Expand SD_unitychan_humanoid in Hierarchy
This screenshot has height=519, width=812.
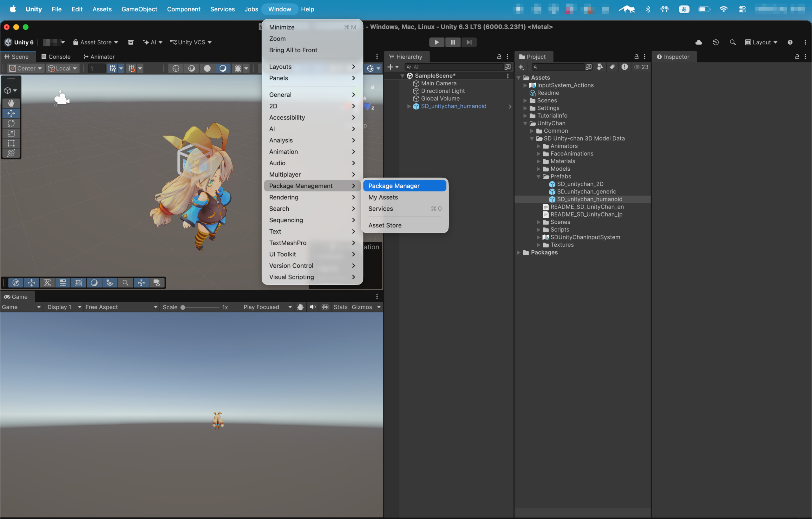pos(409,106)
